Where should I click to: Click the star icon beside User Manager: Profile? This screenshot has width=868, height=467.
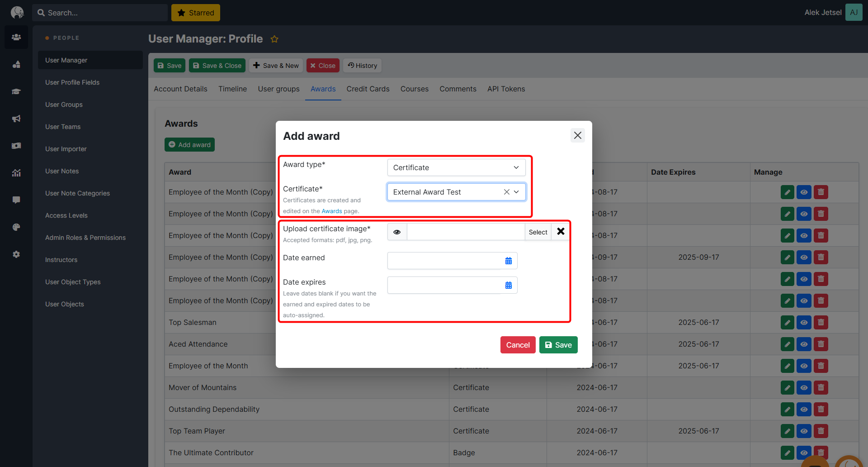click(x=274, y=39)
